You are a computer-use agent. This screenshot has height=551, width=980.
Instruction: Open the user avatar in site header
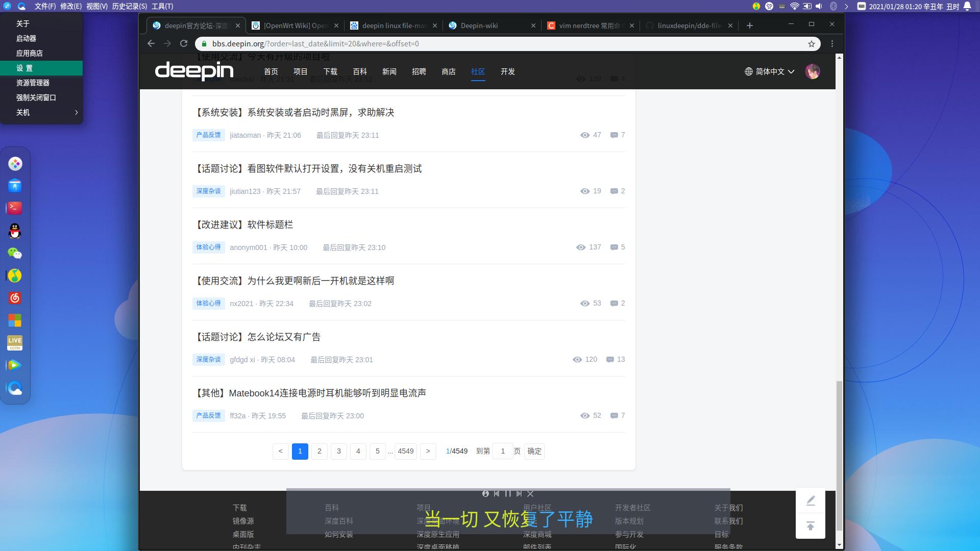813,71
